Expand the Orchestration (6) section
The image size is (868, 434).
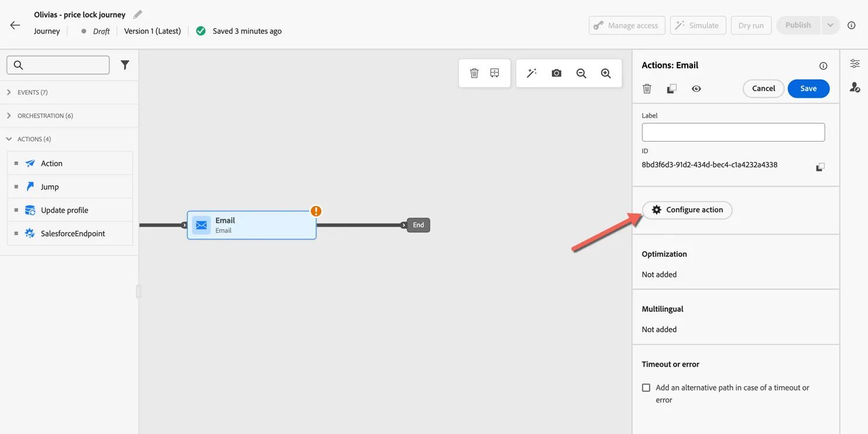click(x=69, y=116)
